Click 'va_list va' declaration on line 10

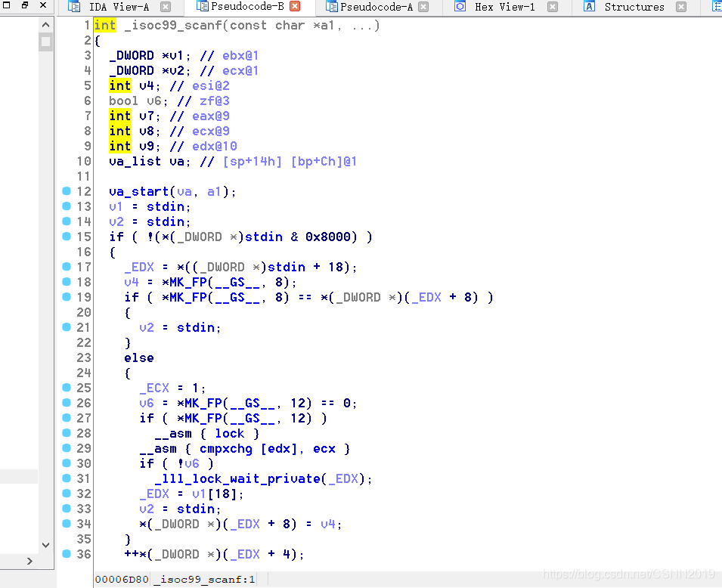[x=147, y=162]
